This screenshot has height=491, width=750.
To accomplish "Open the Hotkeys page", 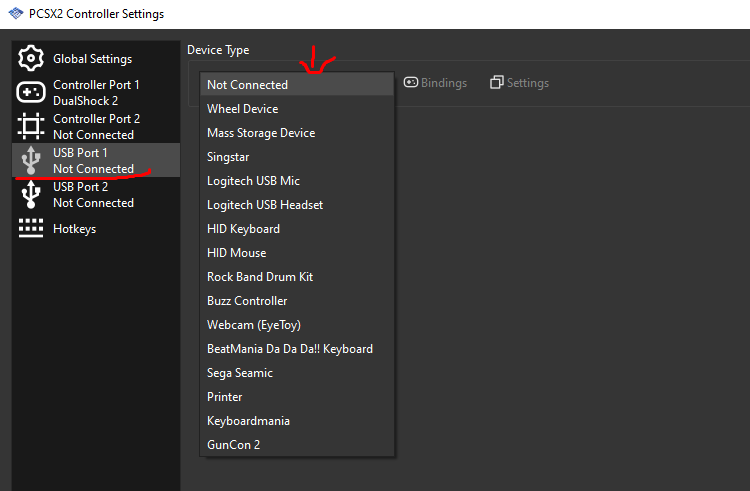I will [x=96, y=228].
